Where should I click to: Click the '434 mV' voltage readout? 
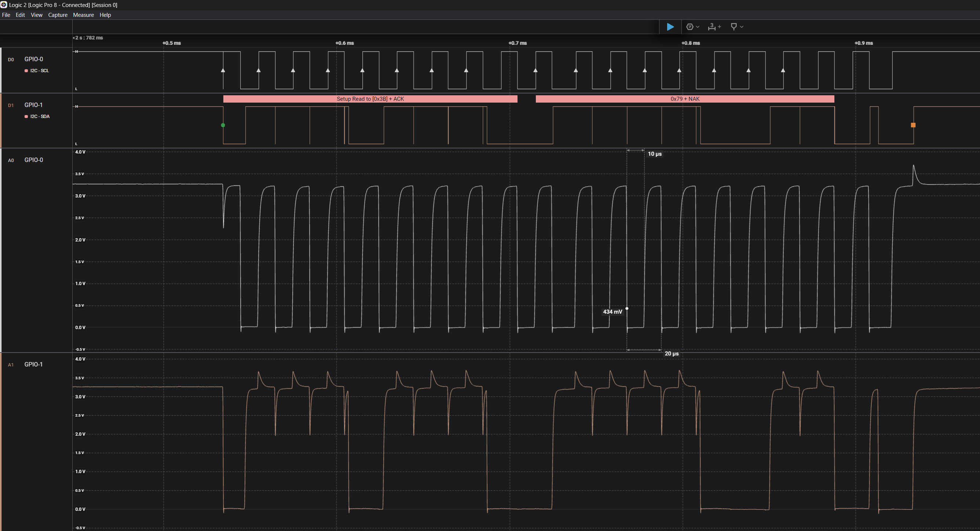click(x=612, y=312)
